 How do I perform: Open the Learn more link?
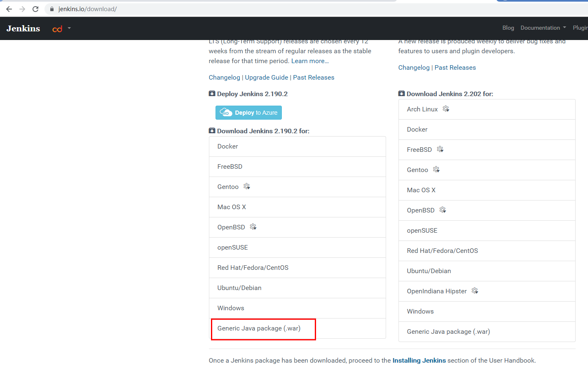(x=309, y=61)
